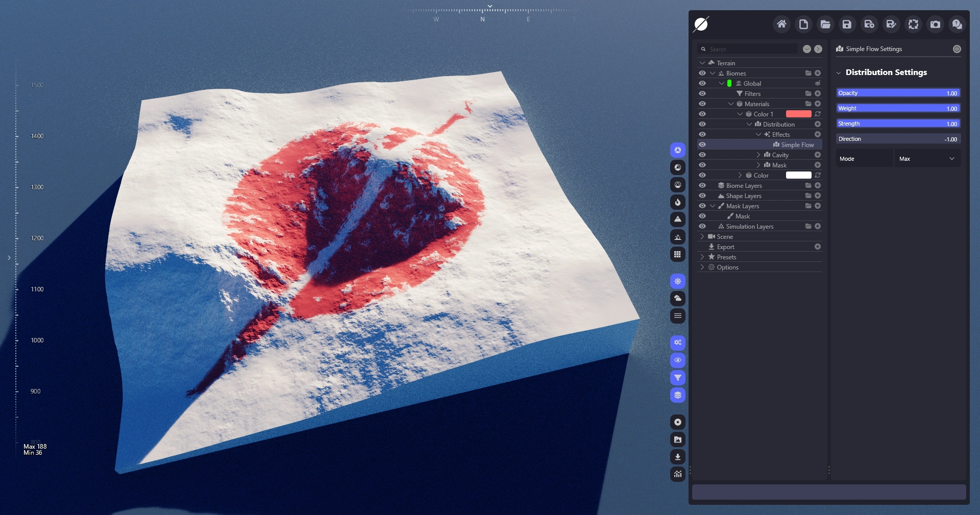Image resolution: width=980 pixels, height=515 pixels.
Task: Toggle visibility of Simulation Layers
Action: tap(702, 226)
